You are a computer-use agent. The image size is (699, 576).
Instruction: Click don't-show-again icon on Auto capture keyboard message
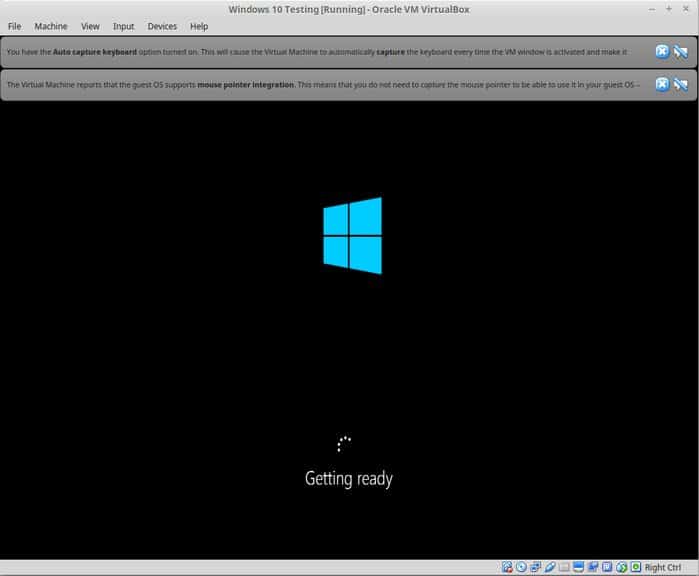coord(681,52)
